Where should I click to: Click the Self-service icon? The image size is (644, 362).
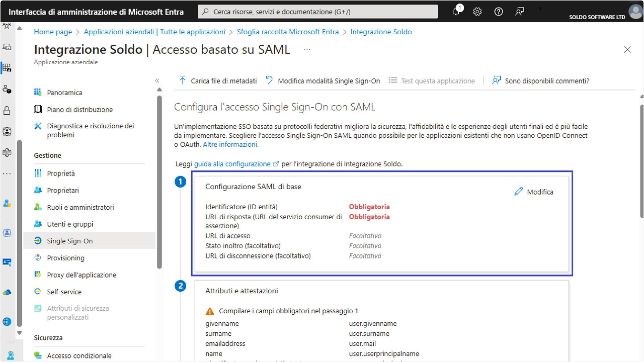tap(38, 291)
